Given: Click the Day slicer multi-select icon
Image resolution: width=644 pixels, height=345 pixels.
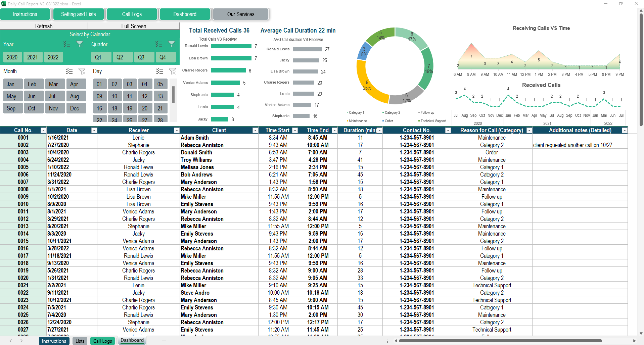Looking at the screenshot, I should click(x=159, y=71).
